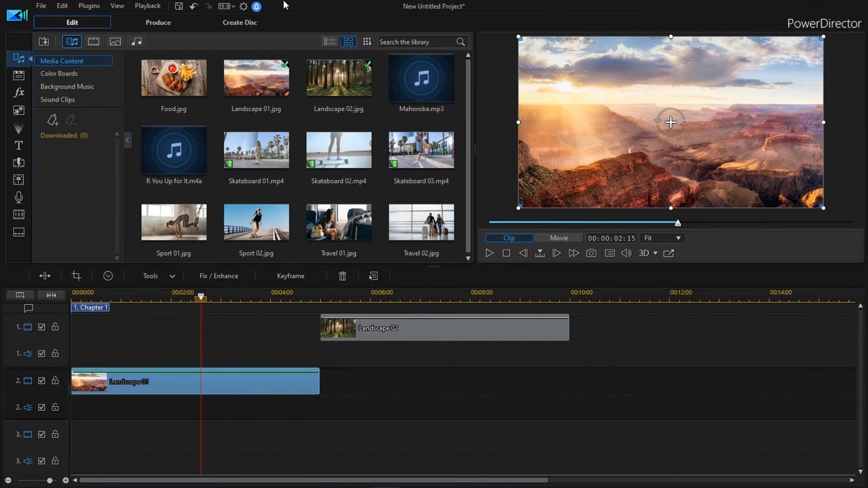Click the Voice-Over microphone icon

(19, 198)
